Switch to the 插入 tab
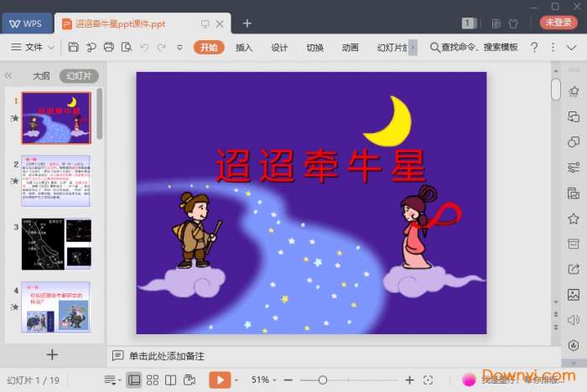The height and width of the screenshot is (392, 587). [244, 48]
